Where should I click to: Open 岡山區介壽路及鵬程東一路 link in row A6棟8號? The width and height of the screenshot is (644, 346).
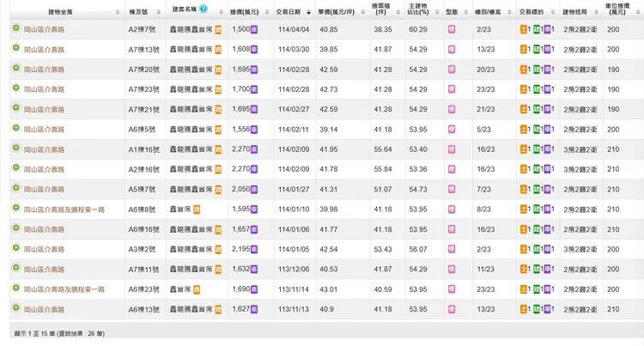(64, 209)
